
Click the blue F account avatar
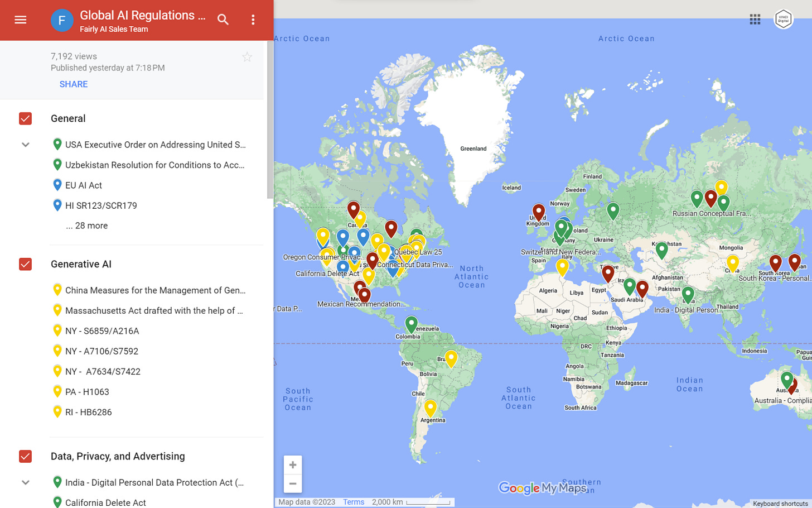click(x=62, y=21)
